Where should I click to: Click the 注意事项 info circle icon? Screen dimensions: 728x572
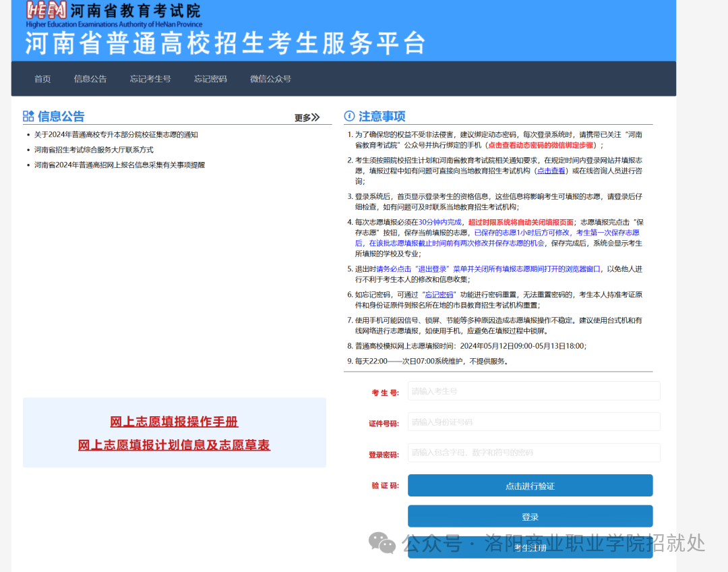349,116
